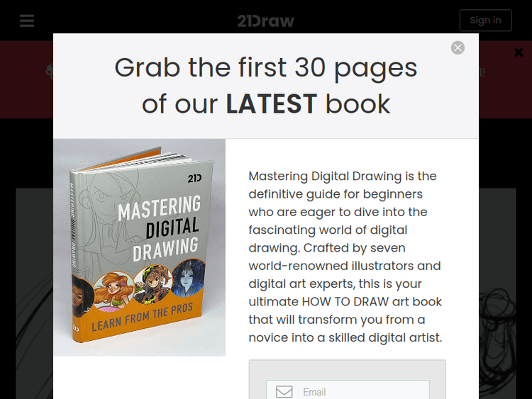Focus the Email input field

tap(348, 390)
